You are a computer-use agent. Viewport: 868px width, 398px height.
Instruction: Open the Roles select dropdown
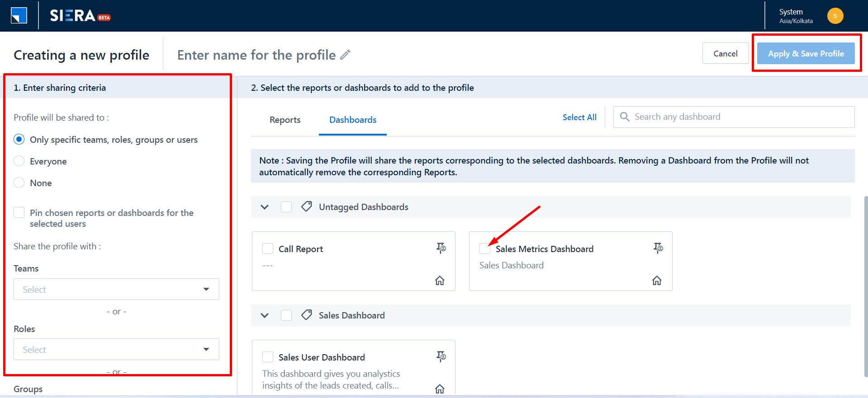(x=116, y=349)
